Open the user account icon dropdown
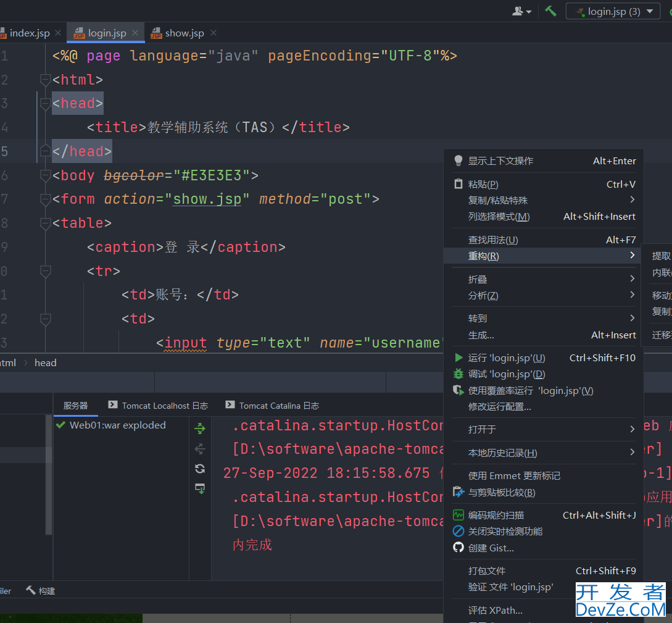This screenshot has width=672, height=623. [521, 11]
